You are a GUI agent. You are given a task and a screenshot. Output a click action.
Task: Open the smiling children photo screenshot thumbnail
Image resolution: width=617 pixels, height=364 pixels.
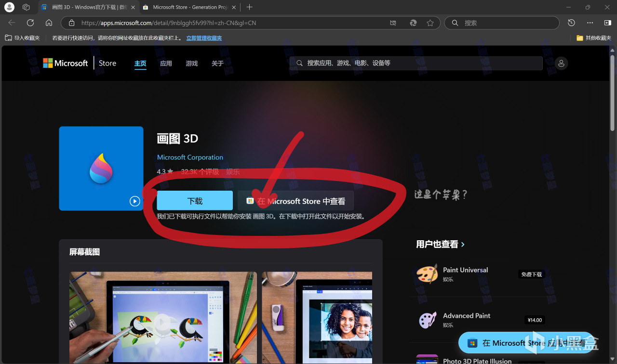(317, 318)
